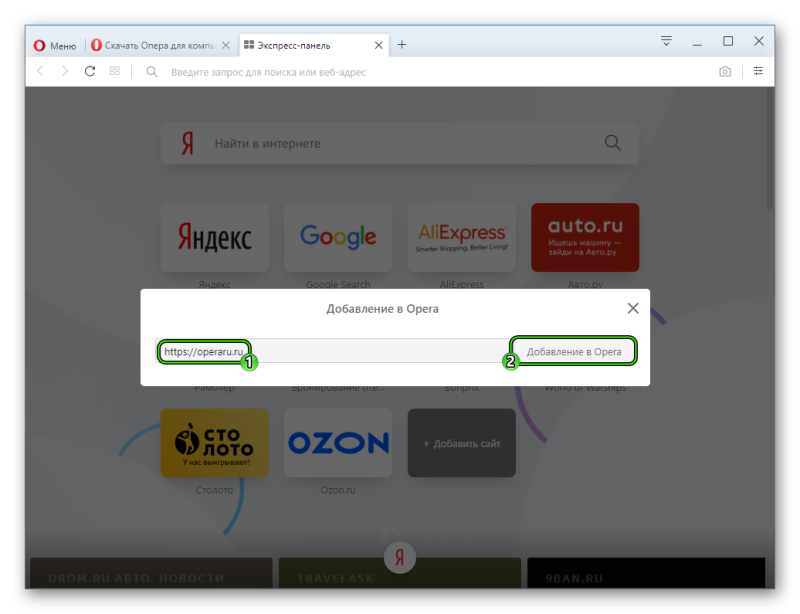Viewport: 800px width, 614px height.
Task: Go back with the back arrow
Action: tap(40, 71)
